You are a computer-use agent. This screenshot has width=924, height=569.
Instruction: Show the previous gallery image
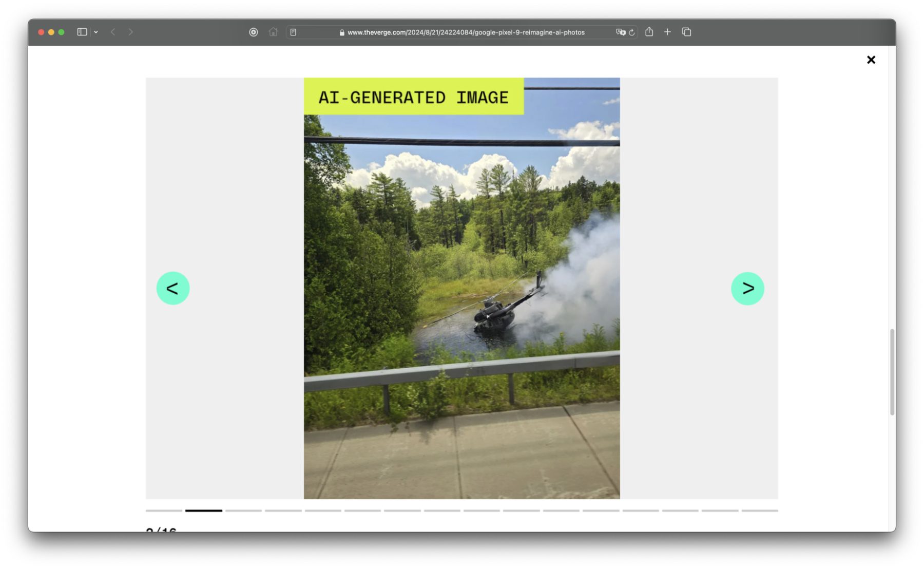[x=172, y=288]
